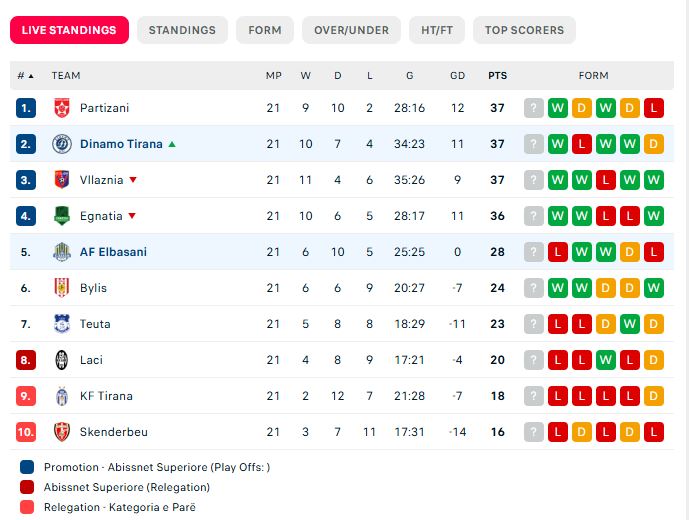This screenshot has height=520, width=689.
Task: Open the Dinamo Tirana team link
Action: (121, 144)
